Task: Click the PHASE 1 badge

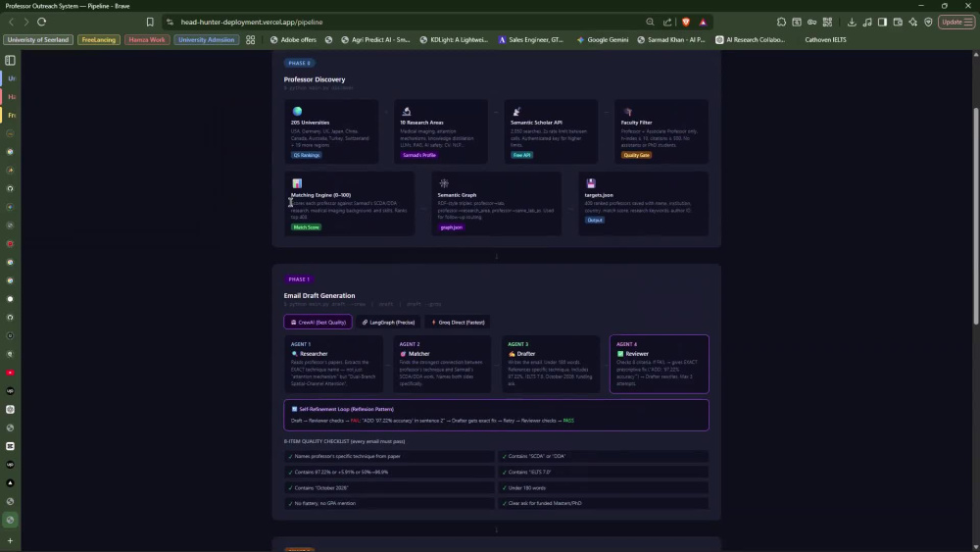Action: coord(299,279)
